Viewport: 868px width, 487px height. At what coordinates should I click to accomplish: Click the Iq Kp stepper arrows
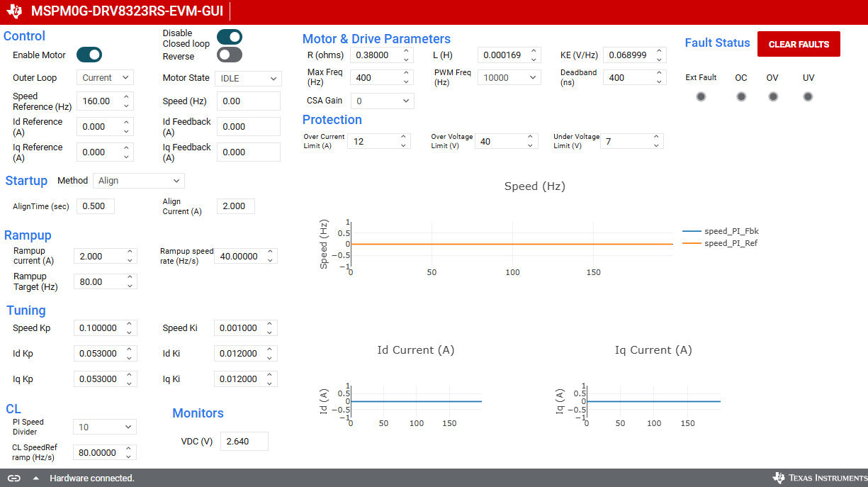coord(130,379)
